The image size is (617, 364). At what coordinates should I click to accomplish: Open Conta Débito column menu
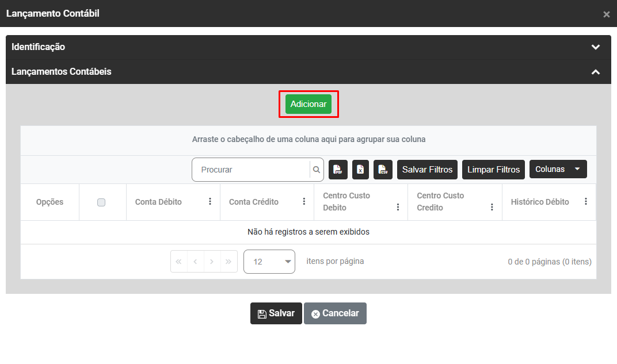210,201
